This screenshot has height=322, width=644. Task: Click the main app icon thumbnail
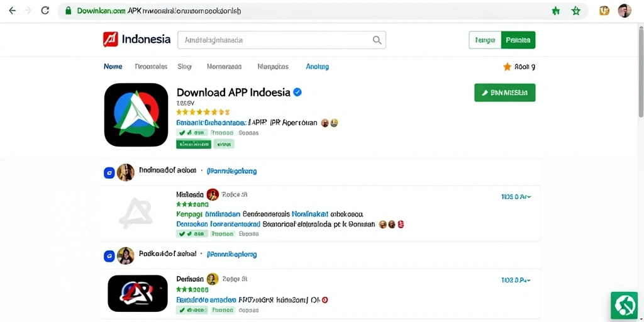click(x=136, y=115)
